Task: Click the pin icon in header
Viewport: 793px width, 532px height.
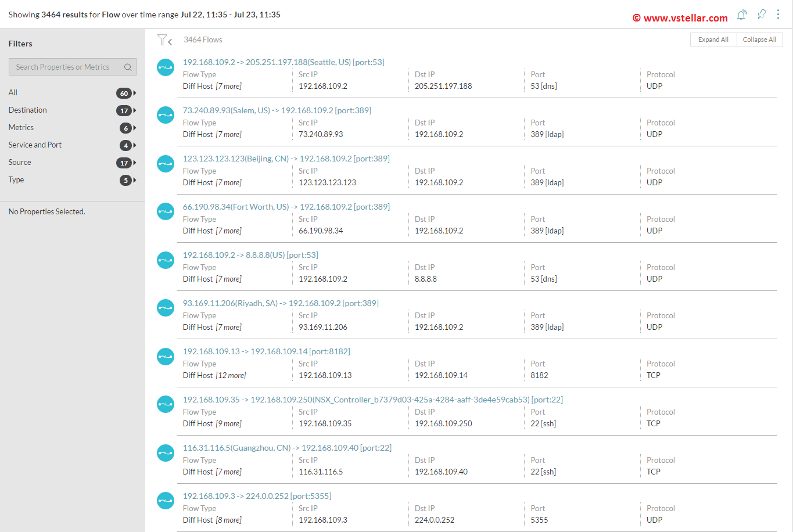Action: (x=762, y=15)
